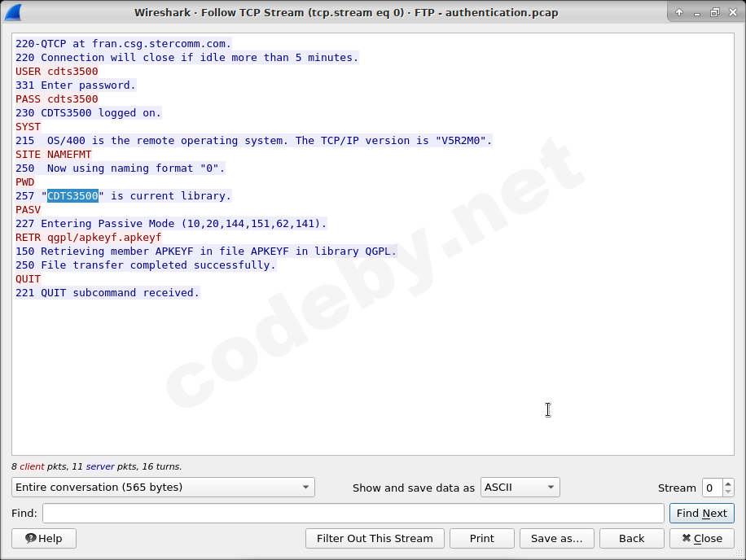Open the ASCII data format dropdown

[x=520, y=487]
